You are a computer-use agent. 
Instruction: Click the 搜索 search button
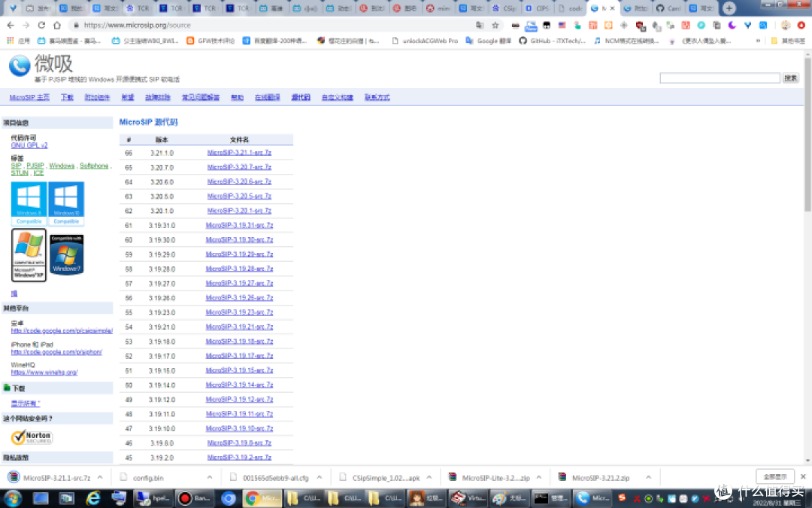click(x=790, y=78)
